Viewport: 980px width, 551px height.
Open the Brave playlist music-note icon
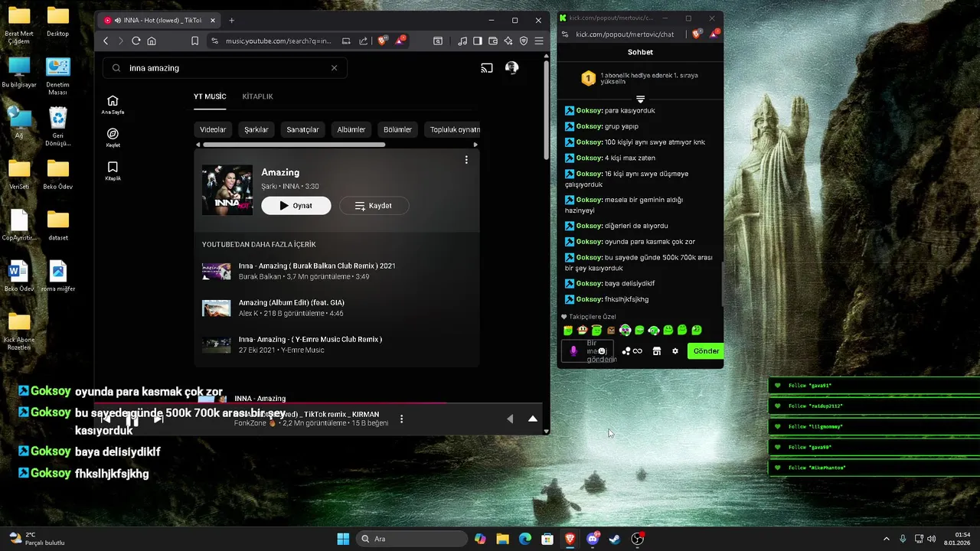click(462, 41)
